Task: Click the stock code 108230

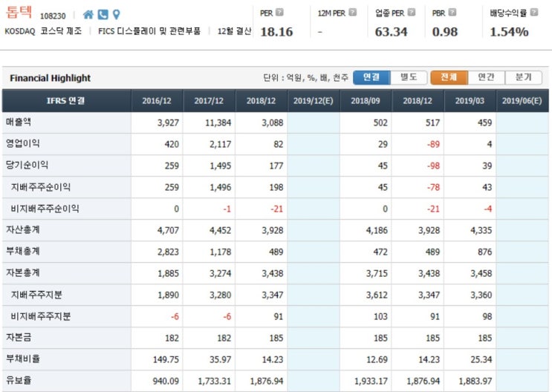Action: 53,16
